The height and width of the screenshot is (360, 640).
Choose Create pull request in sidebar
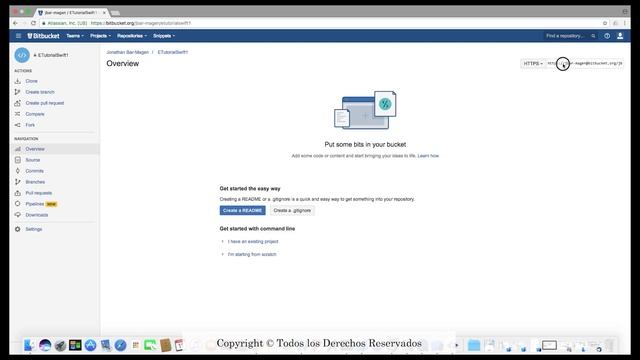point(45,103)
